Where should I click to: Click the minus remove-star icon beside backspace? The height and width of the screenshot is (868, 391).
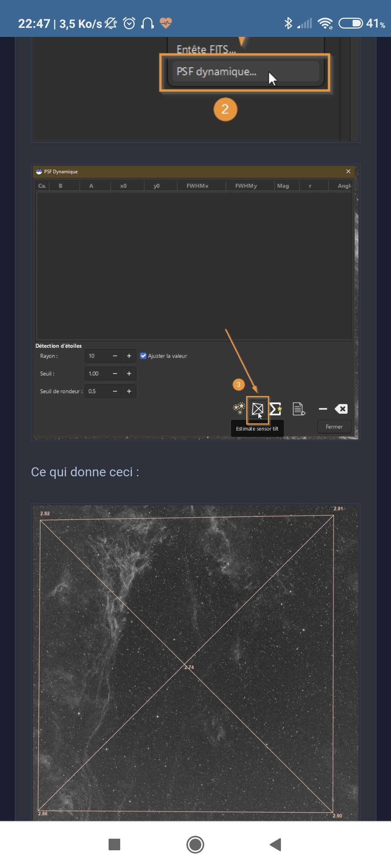[323, 409]
